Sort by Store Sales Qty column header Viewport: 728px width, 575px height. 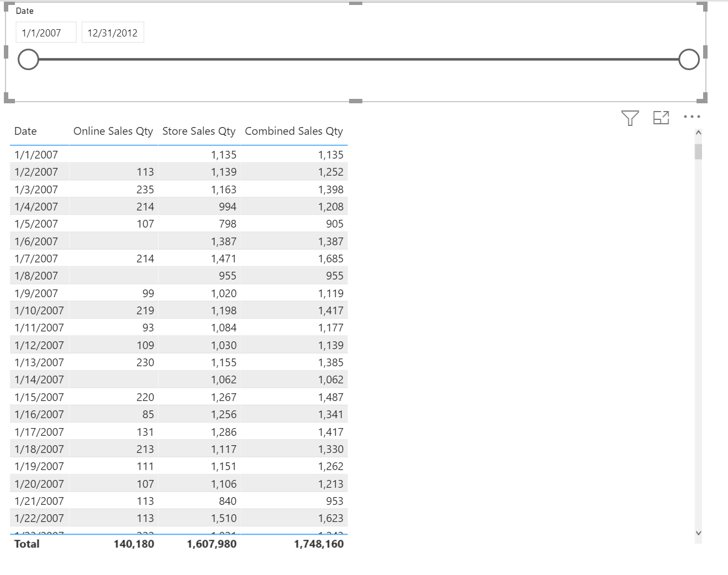tap(199, 131)
